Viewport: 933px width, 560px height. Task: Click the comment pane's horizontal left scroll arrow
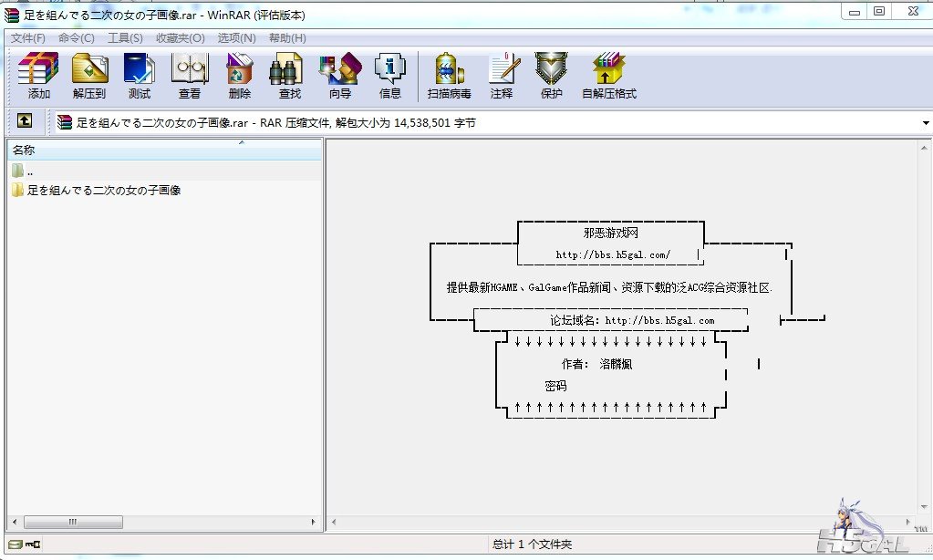click(x=334, y=522)
